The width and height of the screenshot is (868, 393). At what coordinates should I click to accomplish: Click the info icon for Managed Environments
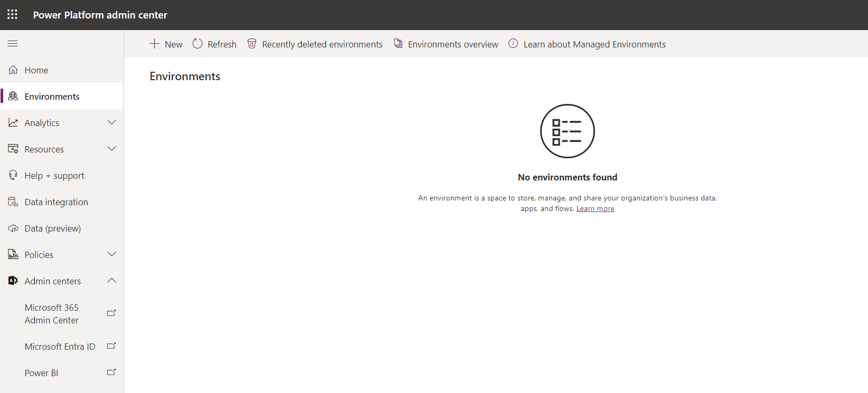click(513, 44)
